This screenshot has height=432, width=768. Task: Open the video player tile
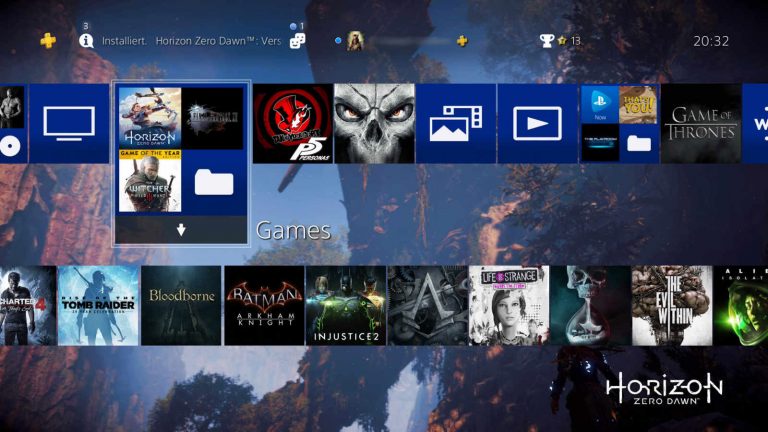537,123
